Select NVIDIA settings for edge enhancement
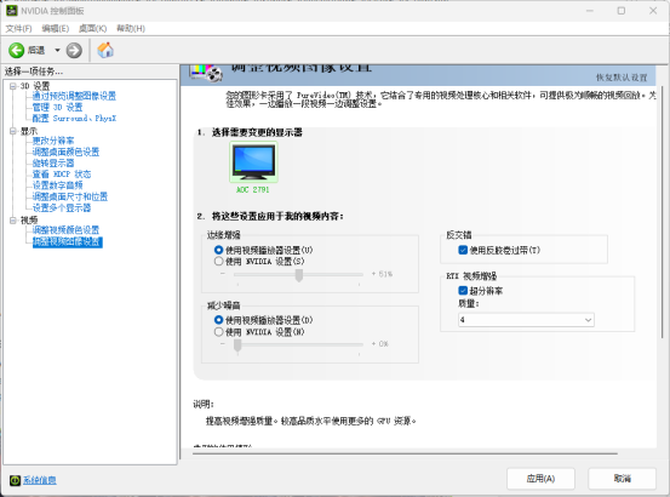The width and height of the screenshot is (670, 497). point(219,260)
